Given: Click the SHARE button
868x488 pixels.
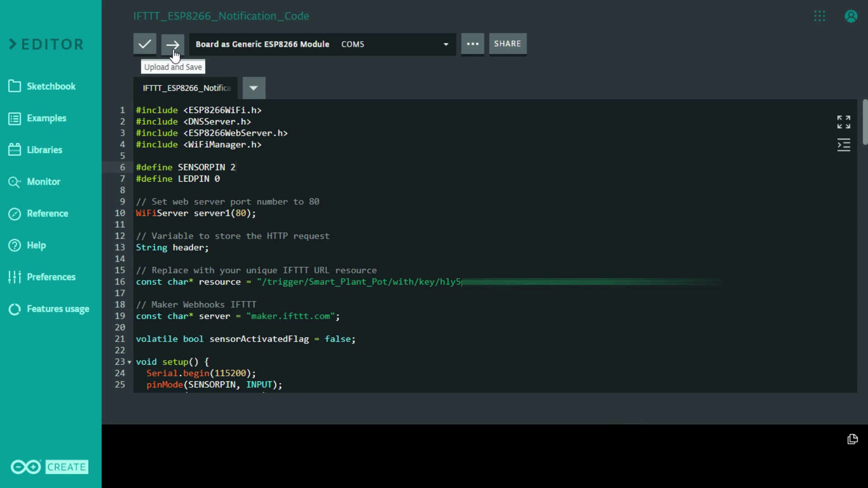Looking at the screenshot, I should coord(507,44).
